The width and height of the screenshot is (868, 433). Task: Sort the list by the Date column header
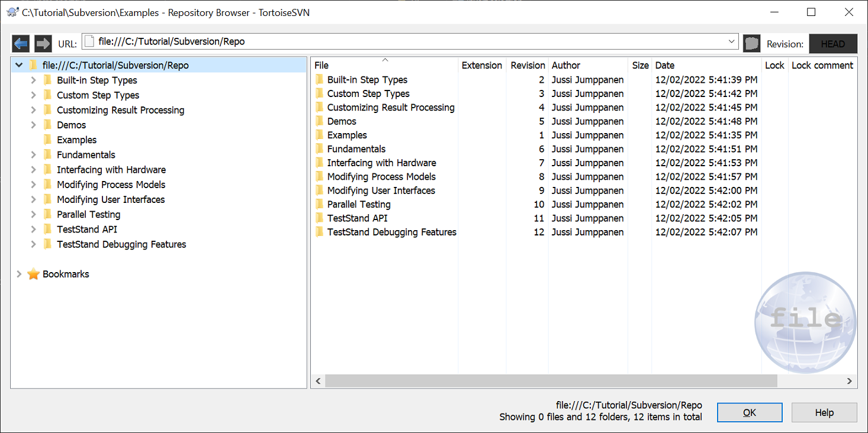tap(706, 65)
